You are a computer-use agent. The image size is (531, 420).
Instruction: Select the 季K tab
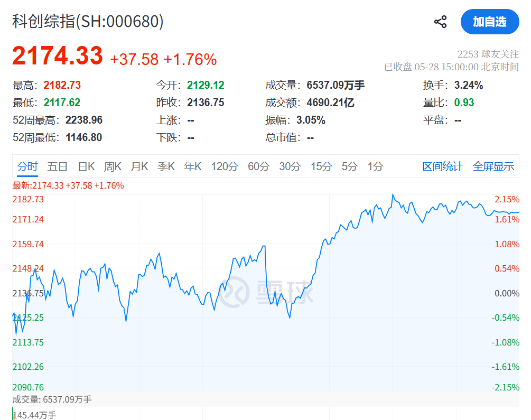(x=166, y=166)
